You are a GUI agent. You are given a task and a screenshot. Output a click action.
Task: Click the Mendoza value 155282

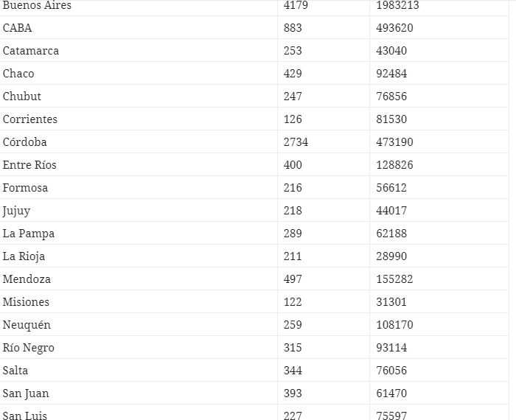pos(394,279)
